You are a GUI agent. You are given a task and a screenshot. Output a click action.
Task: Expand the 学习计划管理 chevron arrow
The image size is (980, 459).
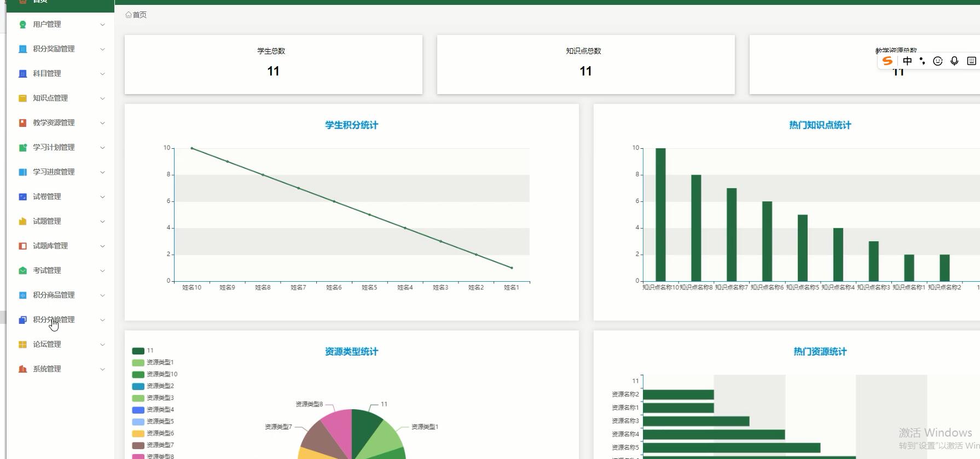pyautogui.click(x=102, y=148)
